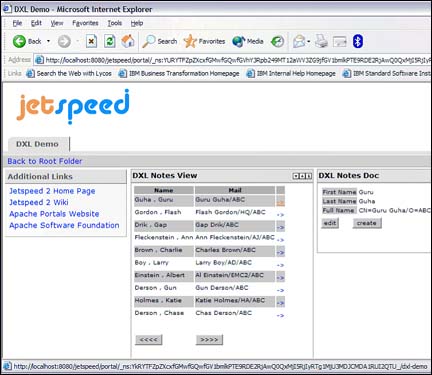Select the 'Flash Gordon/HQ/ABC' mail cell
Viewport: 432px width, 375px height.
pos(235,212)
